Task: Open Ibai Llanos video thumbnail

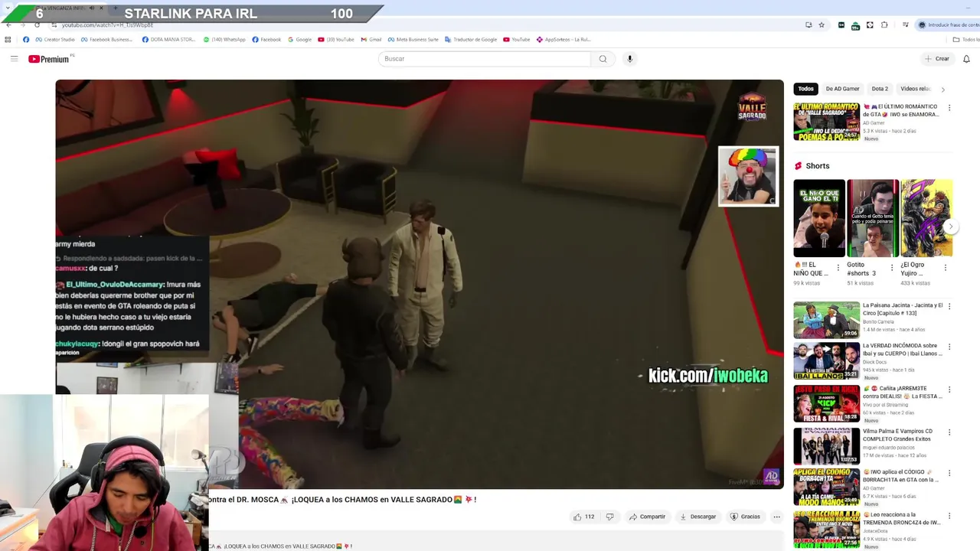Action: [826, 361]
